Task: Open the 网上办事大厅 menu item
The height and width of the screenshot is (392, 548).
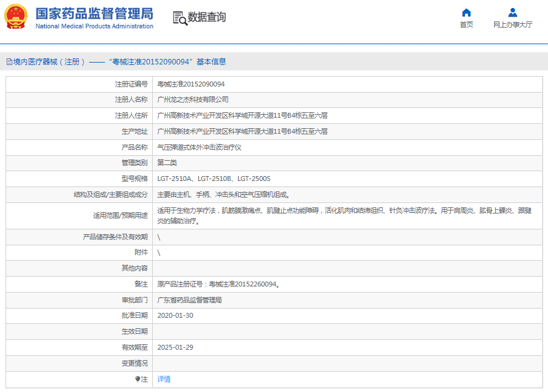Action: 512,25
